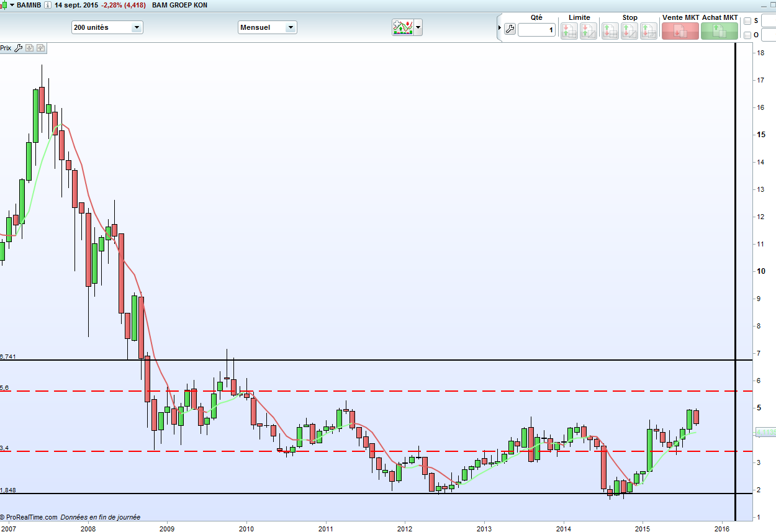Click the BAMNB ticker text
776x532 pixels.
tap(29, 5)
